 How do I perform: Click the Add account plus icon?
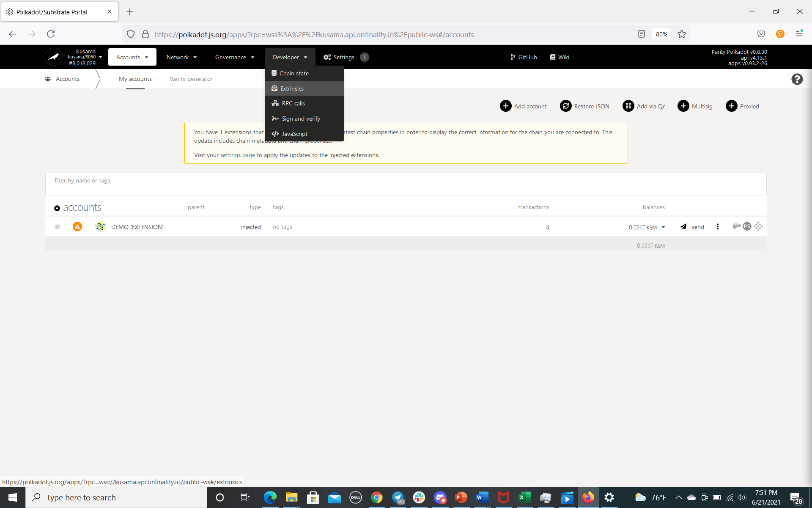505,106
